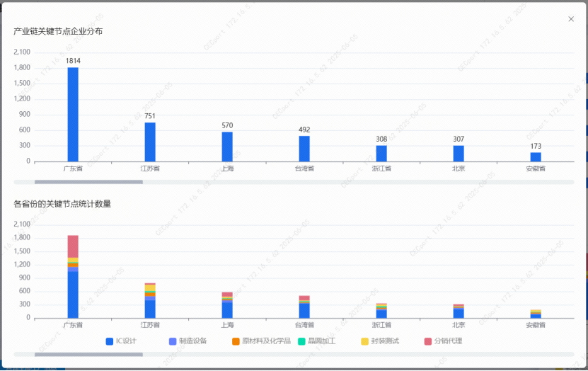
Task: Select the 上海 bar labeled 570
Action: click(227, 147)
